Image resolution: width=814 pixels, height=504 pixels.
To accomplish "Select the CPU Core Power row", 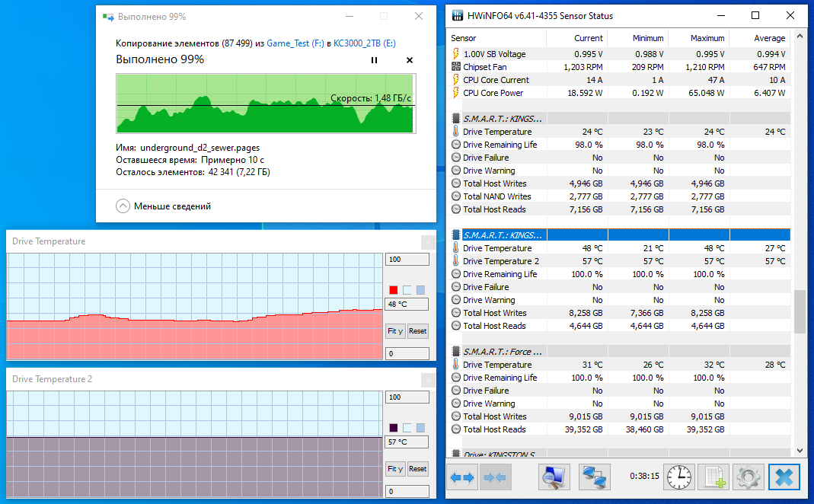I will [619, 93].
